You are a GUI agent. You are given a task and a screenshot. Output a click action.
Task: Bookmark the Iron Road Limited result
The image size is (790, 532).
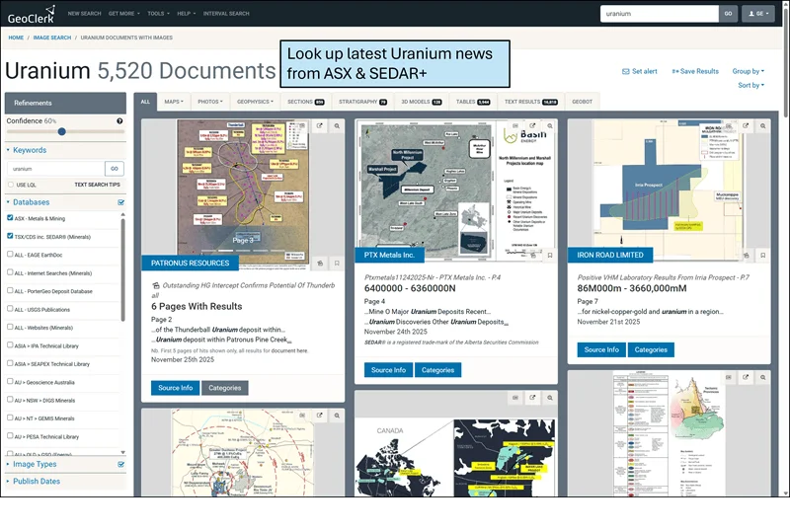[763, 255]
